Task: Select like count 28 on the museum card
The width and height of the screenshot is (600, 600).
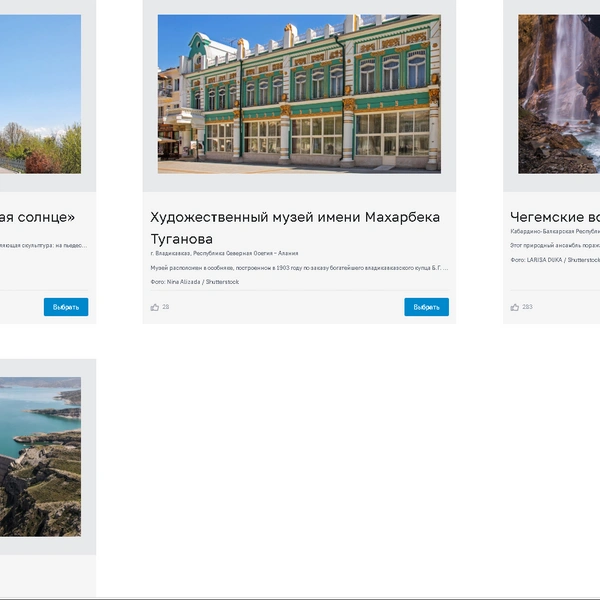Action: click(166, 307)
